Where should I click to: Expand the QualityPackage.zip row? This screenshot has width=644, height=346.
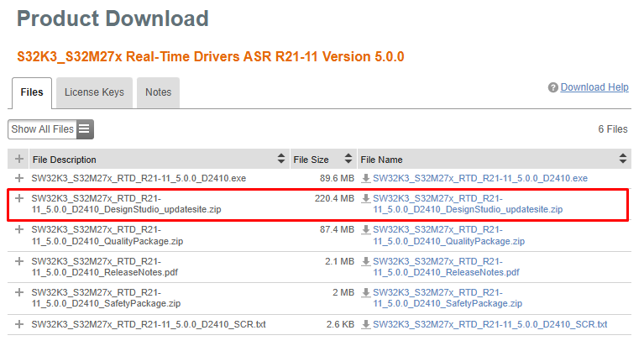[x=19, y=230]
